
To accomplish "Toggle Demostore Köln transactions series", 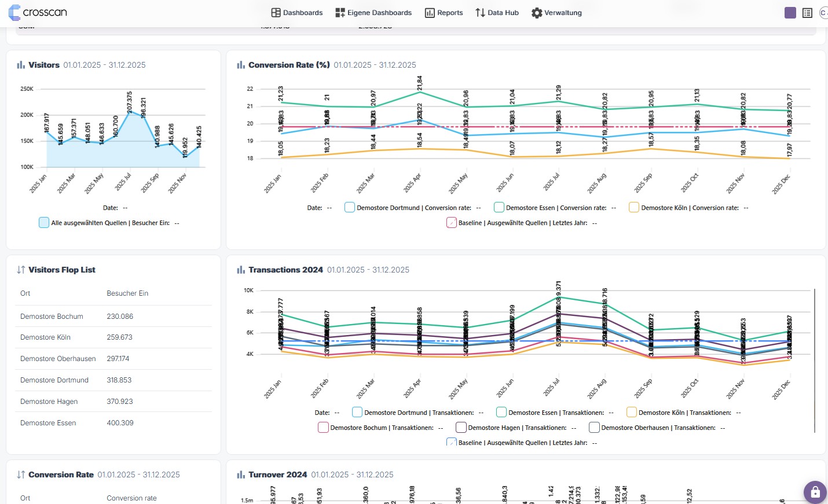I will [x=632, y=412].
